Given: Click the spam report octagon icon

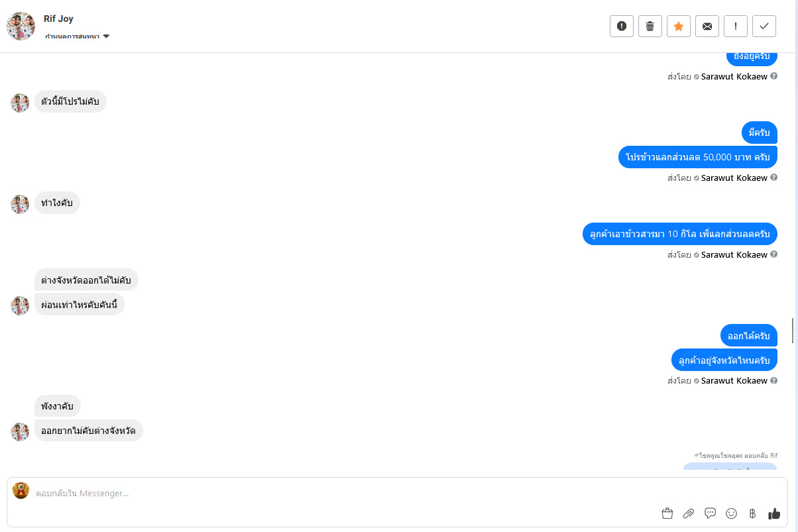Looking at the screenshot, I should [x=622, y=26].
